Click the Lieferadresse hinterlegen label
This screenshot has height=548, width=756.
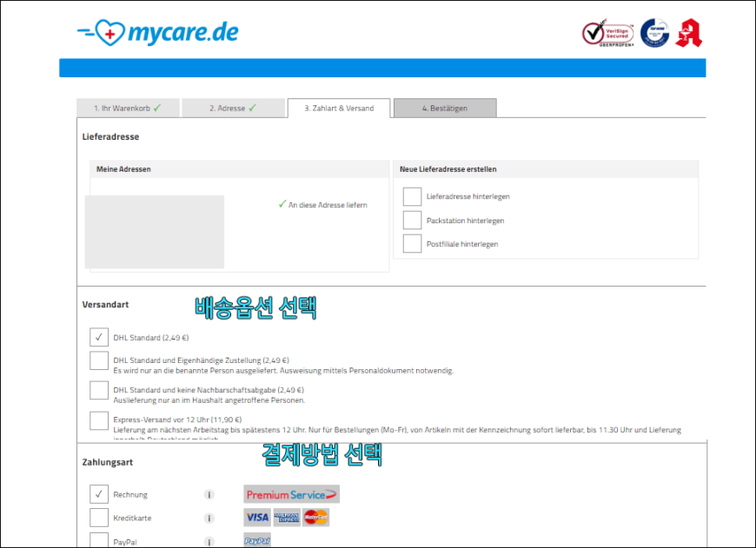click(468, 196)
